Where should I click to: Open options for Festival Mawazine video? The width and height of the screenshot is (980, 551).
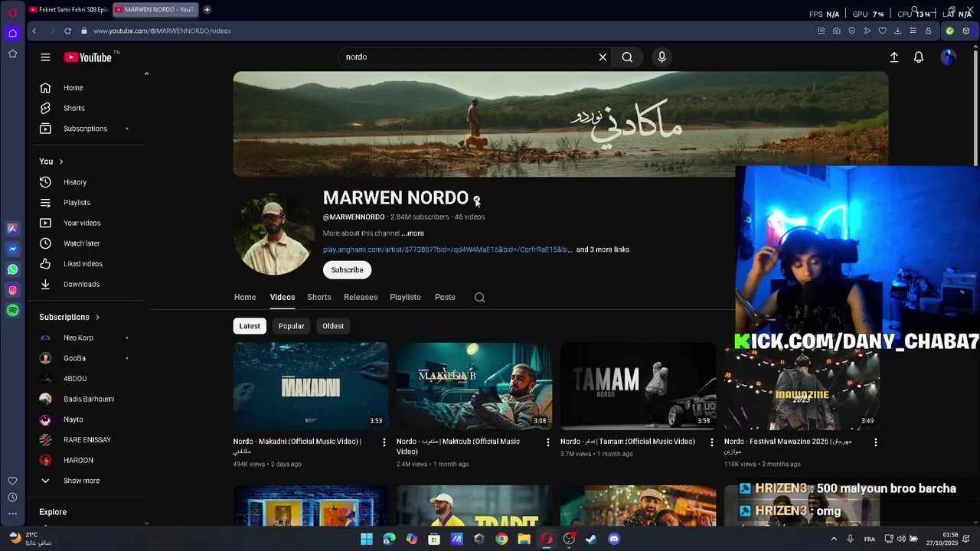[875, 442]
